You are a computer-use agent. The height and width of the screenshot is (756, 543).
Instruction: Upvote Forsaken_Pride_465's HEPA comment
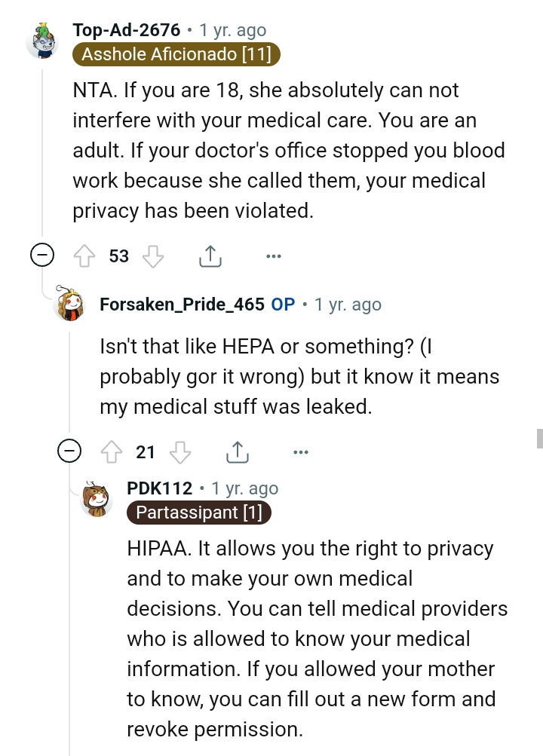(113, 451)
